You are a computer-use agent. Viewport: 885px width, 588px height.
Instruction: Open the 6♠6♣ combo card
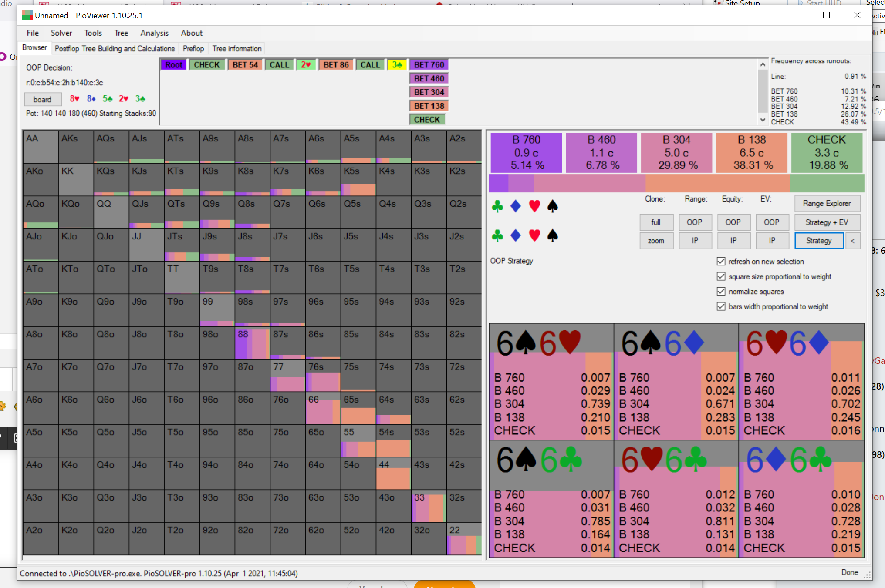tap(551, 499)
